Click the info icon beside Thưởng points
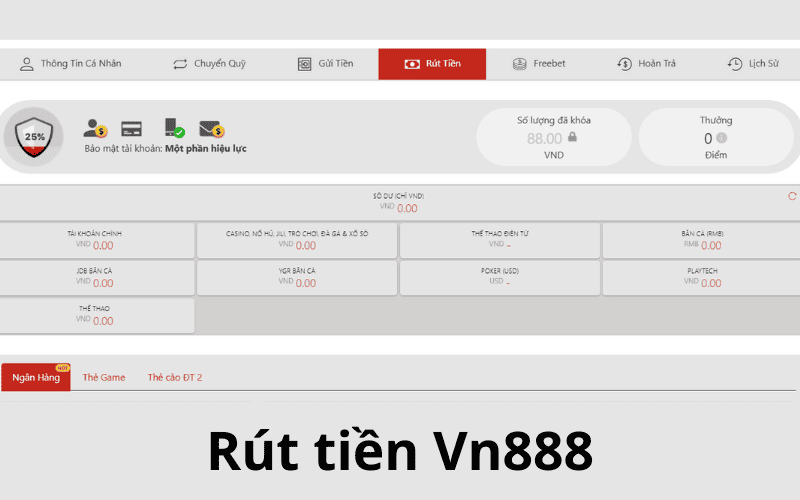Screen dimensions: 800x500 [x=721, y=138]
